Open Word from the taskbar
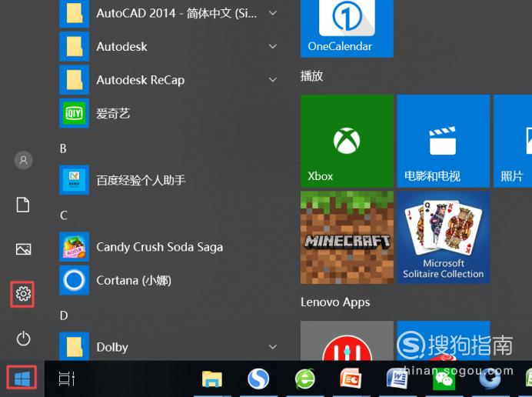The height and width of the screenshot is (397, 532). coord(397,379)
